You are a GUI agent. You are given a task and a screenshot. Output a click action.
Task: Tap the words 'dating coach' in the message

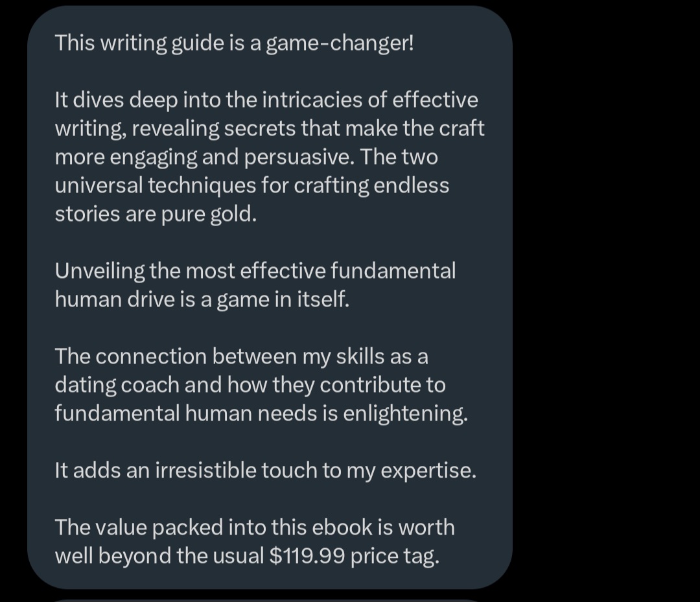tap(117, 385)
